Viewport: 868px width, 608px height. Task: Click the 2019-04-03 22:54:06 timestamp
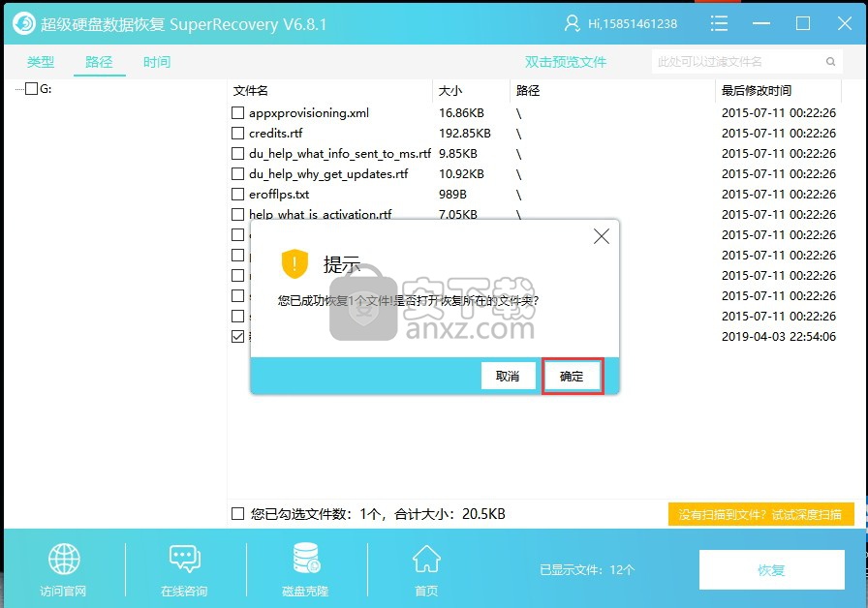[x=778, y=336]
